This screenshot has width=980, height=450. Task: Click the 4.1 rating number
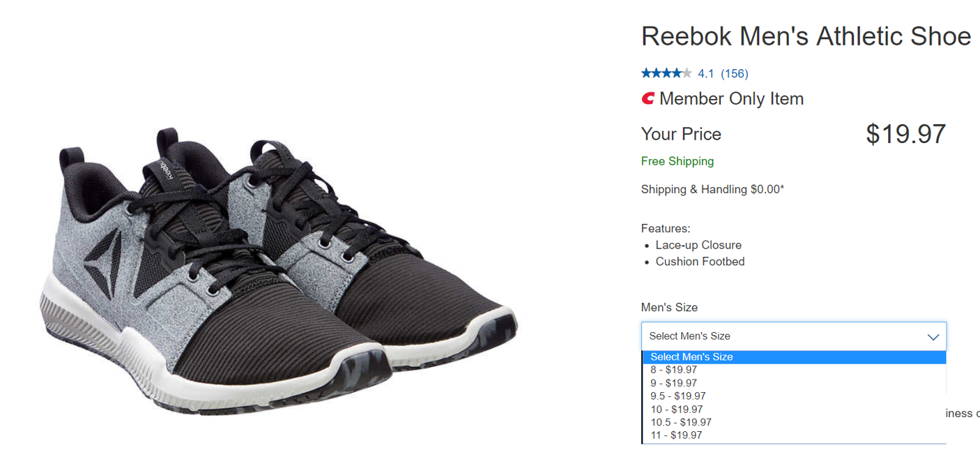point(706,73)
